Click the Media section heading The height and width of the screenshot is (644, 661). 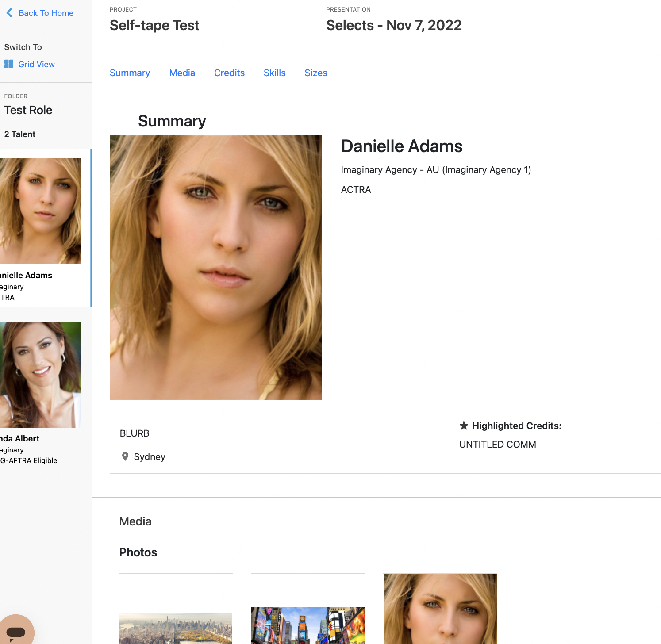(135, 521)
